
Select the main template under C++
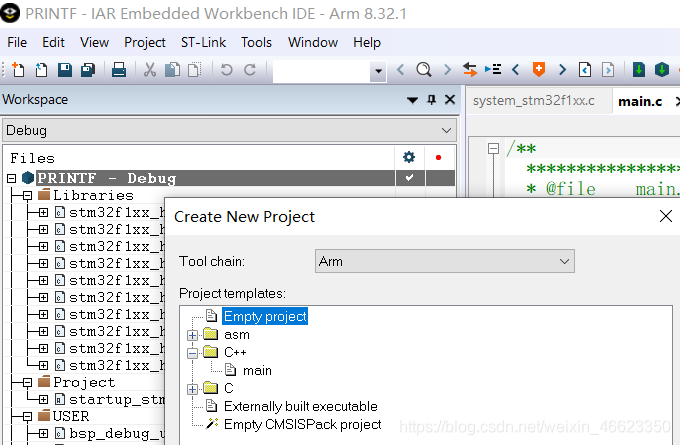[x=257, y=371]
